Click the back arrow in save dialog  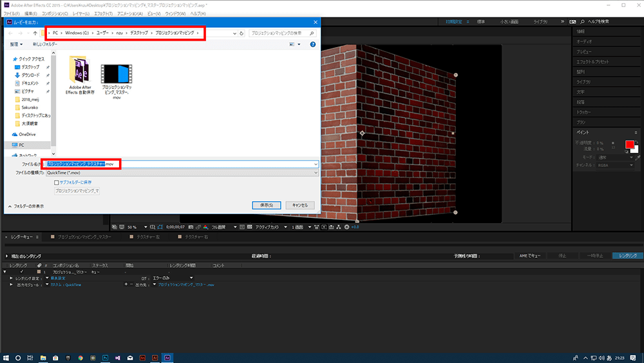(11, 34)
